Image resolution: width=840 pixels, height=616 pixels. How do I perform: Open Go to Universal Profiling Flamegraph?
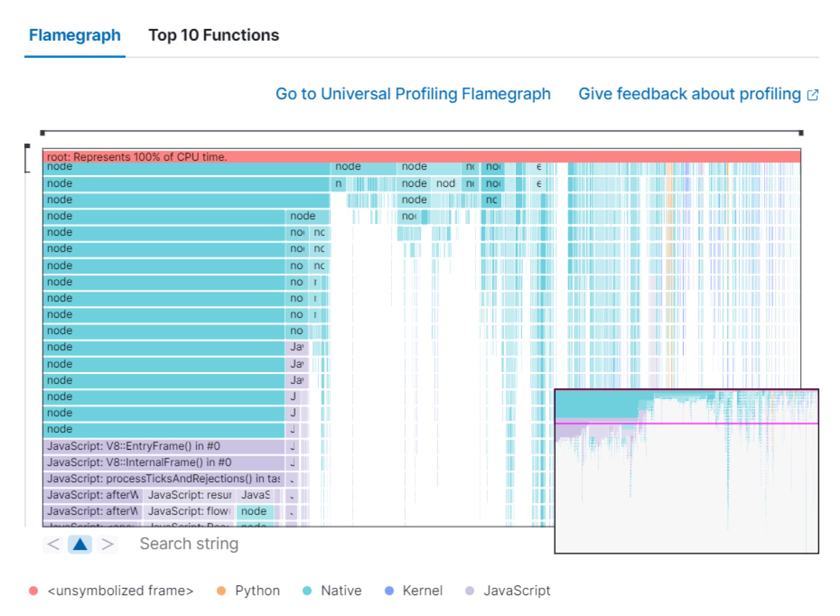coord(413,93)
